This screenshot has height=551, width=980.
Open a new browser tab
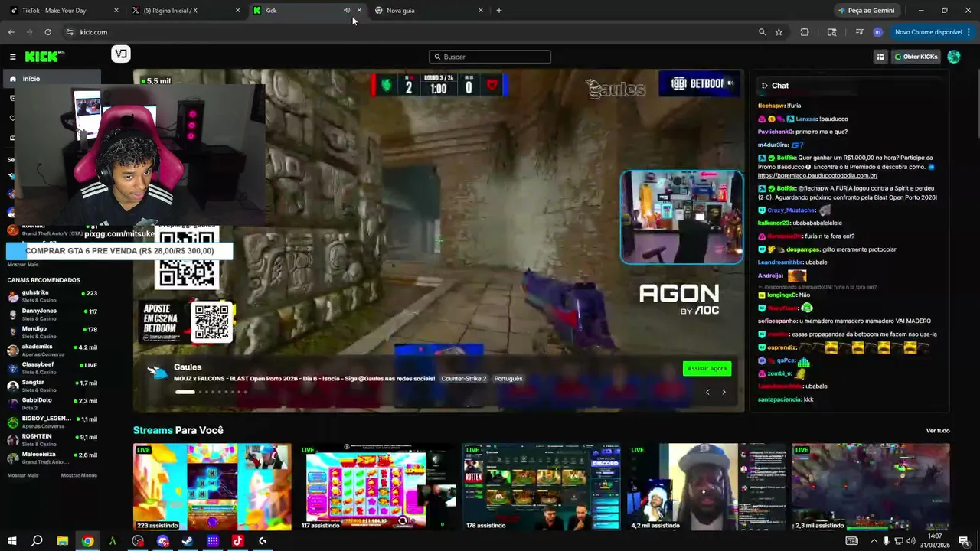click(499, 11)
